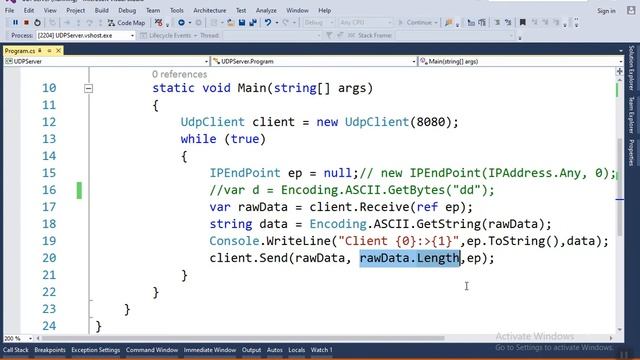Open the feedback icon beside Sign in
The height and width of the screenshot is (360, 640).
(x=631, y=11)
